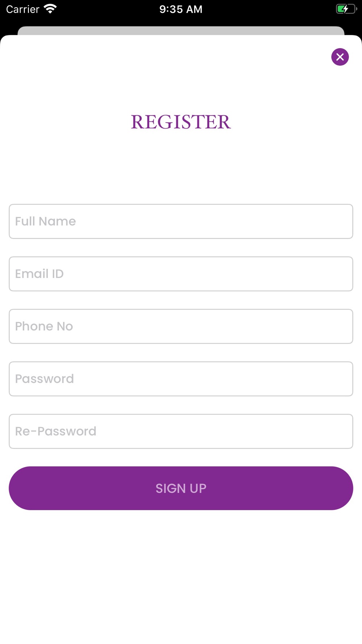Focus the Re-Password confirmation field
This screenshot has width=362, height=644.
(181, 431)
